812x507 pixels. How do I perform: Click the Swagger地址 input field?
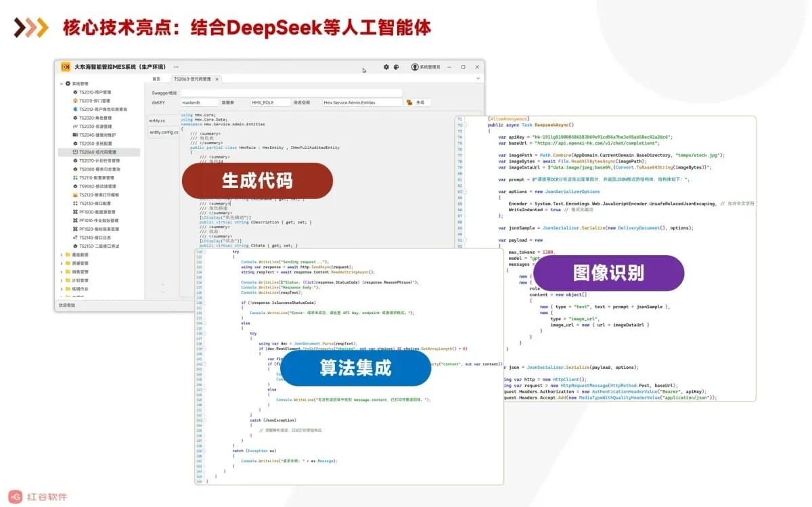[x=292, y=93]
